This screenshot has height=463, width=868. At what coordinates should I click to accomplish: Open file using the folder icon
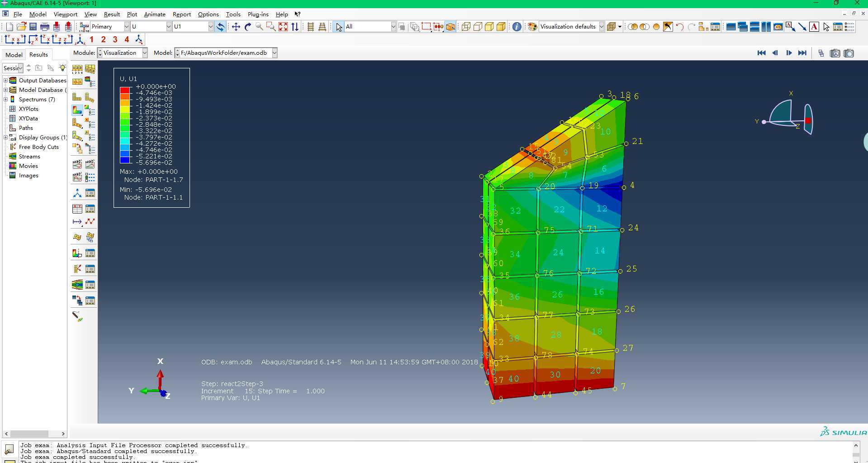click(21, 27)
